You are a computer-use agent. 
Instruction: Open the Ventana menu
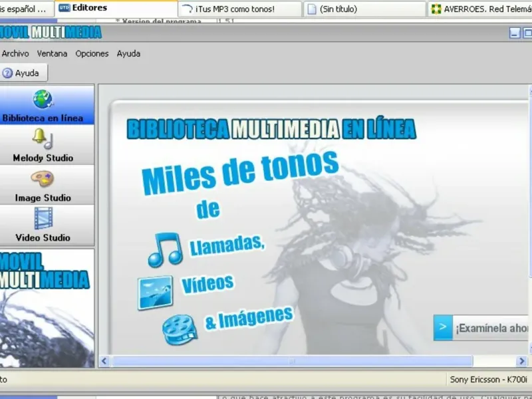pos(52,54)
